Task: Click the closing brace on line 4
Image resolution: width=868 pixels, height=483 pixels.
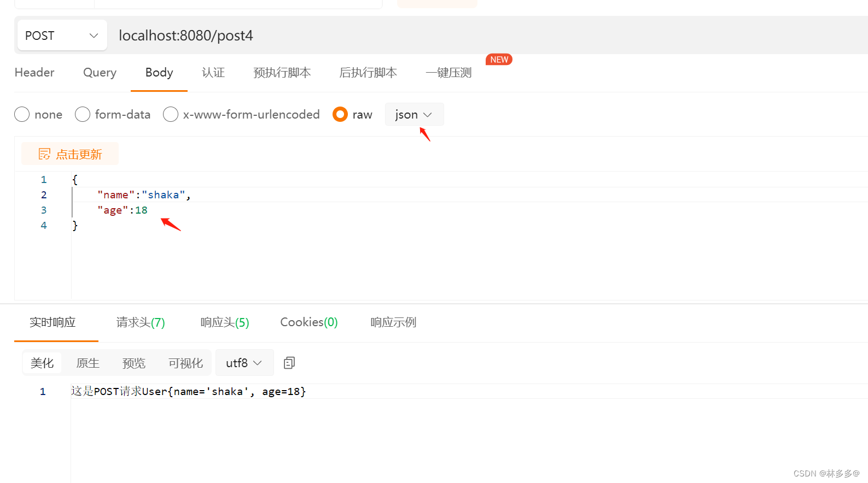Action: (75, 226)
